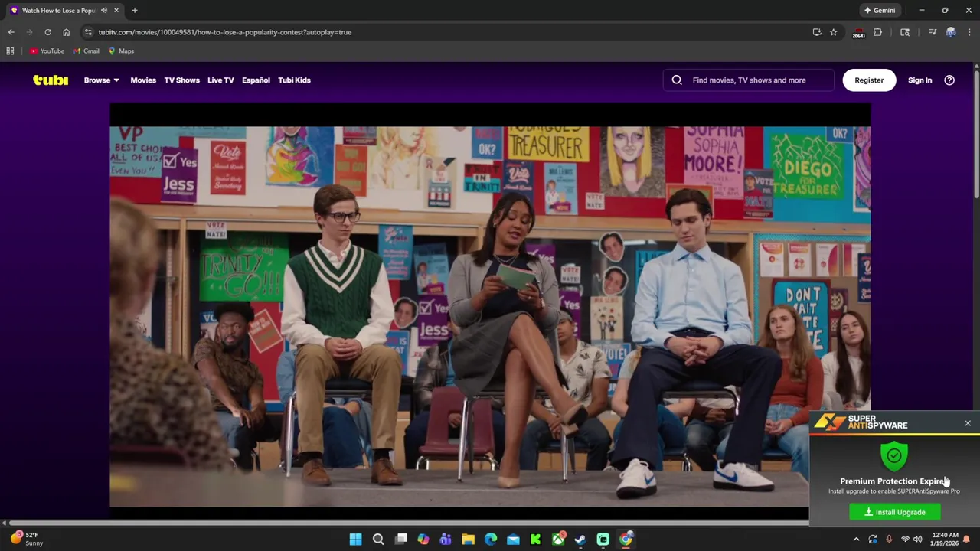The image size is (980, 551).
Task: Mute the tab audio speaker icon
Action: click(104, 11)
